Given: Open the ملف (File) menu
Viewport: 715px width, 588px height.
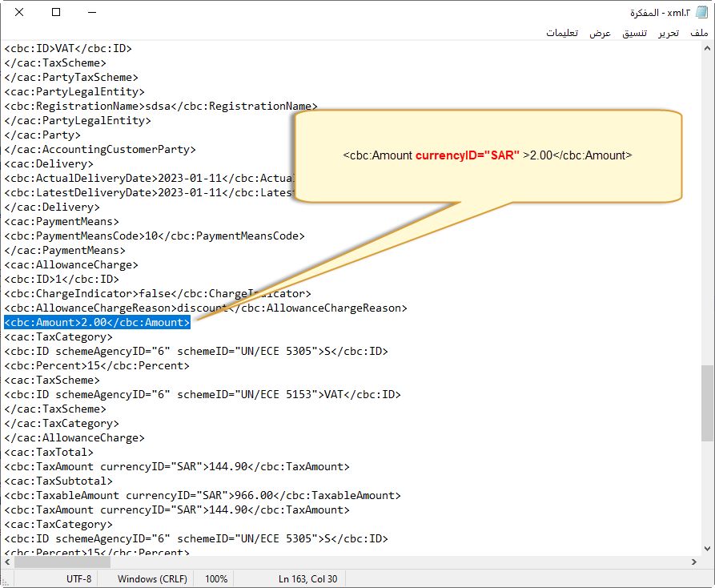Looking at the screenshot, I should (x=699, y=33).
